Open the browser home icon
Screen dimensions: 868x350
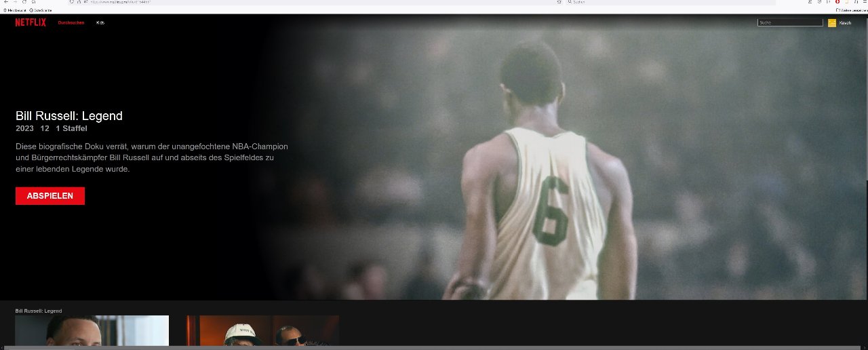point(33,2)
